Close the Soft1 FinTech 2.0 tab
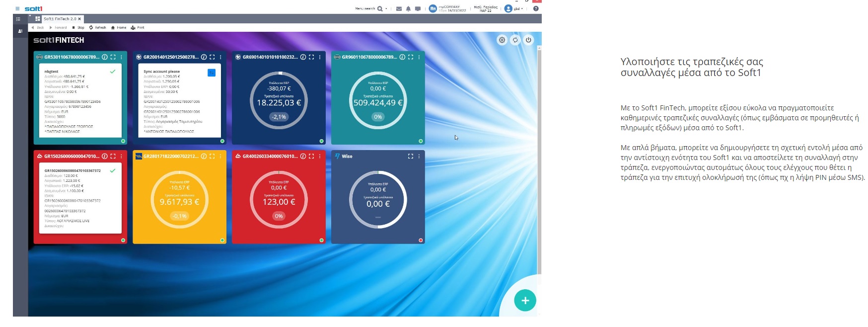 79,19
